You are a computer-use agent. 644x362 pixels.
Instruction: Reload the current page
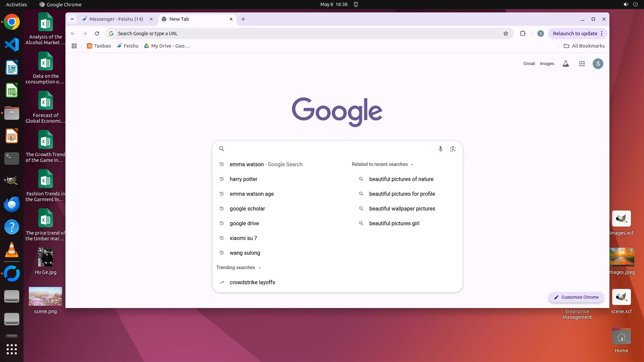pyautogui.click(x=97, y=34)
